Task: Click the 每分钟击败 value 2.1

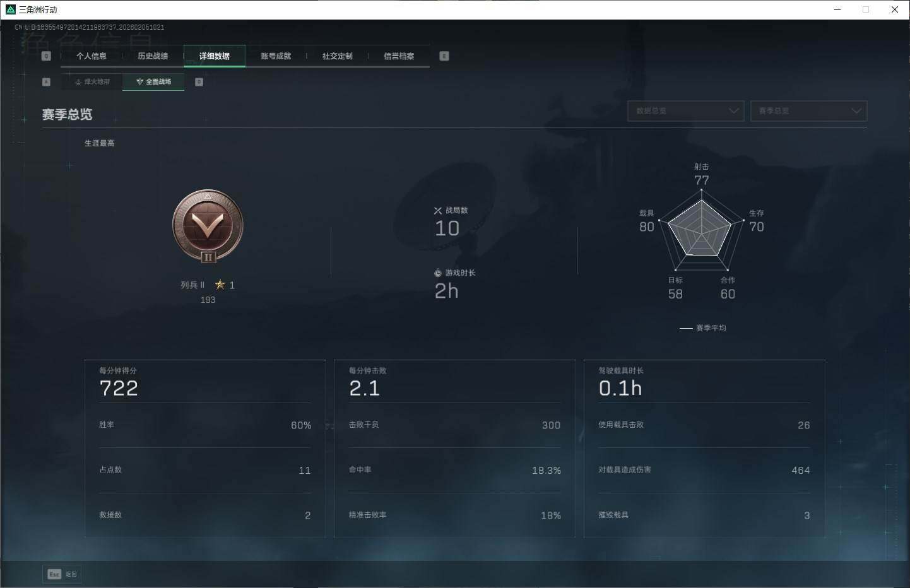Action: pos(365,389)
